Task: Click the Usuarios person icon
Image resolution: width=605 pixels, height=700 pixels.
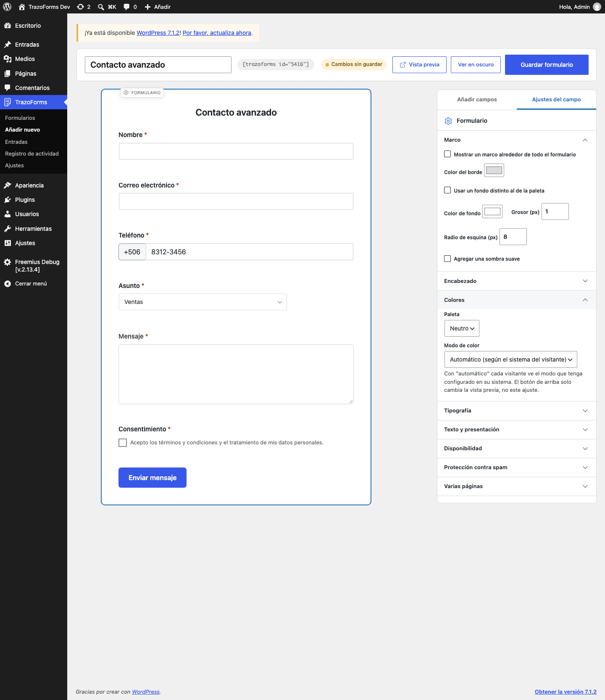Action: point(8,214)
